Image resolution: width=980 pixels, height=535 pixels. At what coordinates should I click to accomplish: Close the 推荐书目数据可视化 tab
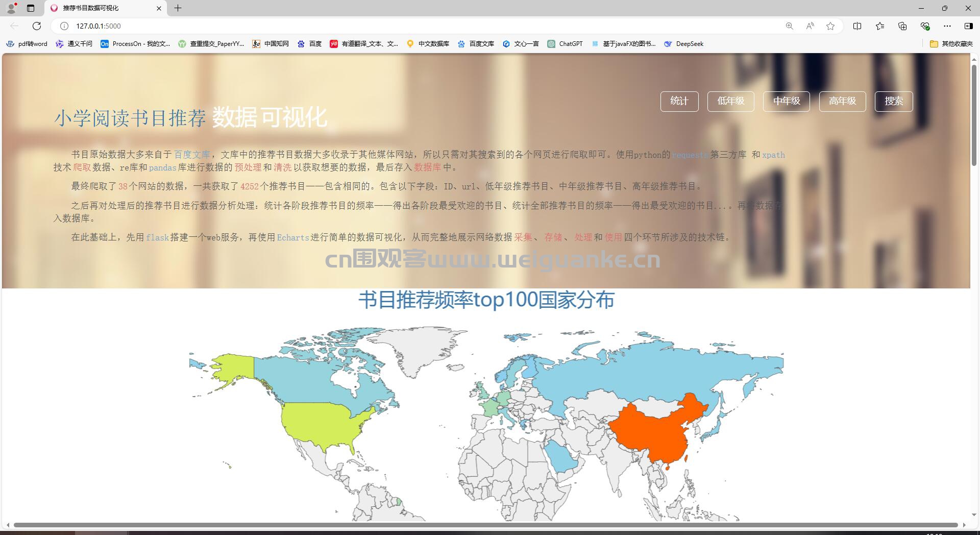click(159, 8)
